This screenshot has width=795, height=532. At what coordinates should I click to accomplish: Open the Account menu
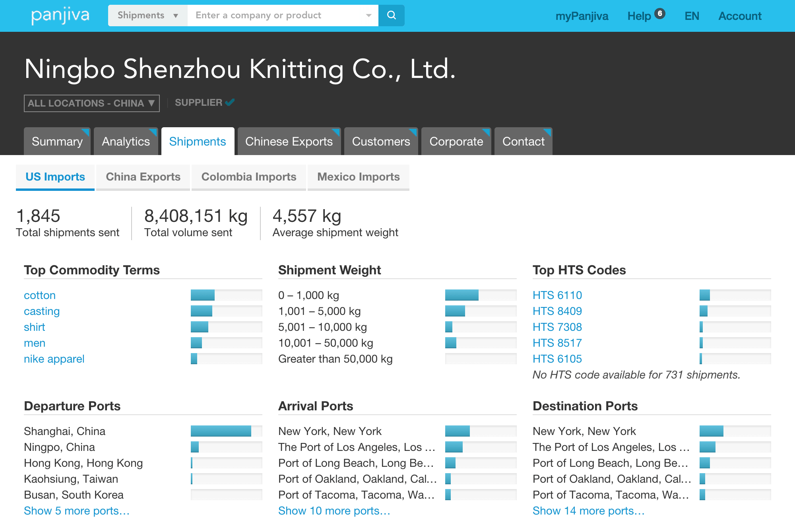pos(740,16)
